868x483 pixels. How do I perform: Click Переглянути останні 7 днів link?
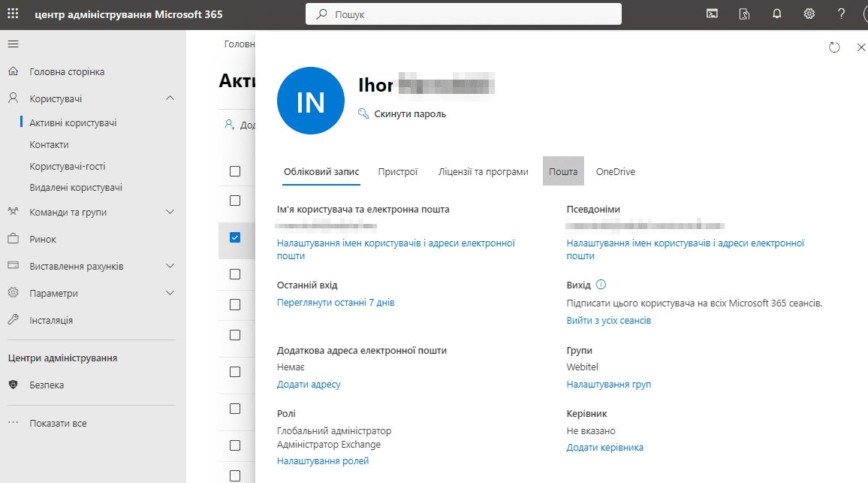[336, 303]
